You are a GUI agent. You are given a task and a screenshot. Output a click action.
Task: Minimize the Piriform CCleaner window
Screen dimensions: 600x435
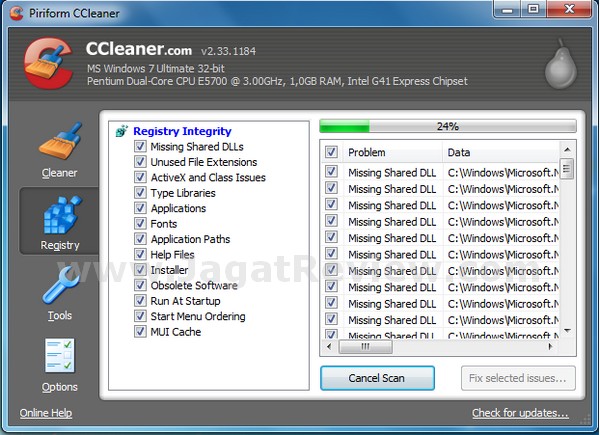507,9
